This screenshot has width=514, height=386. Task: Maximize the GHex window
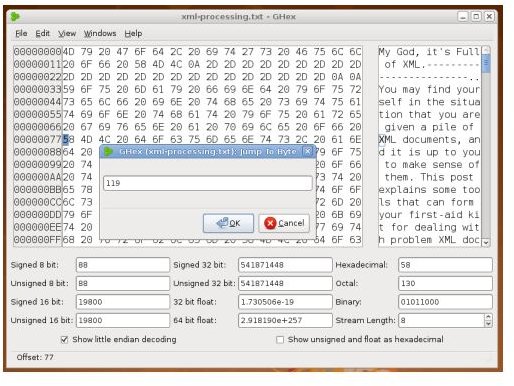pos(476,16)
